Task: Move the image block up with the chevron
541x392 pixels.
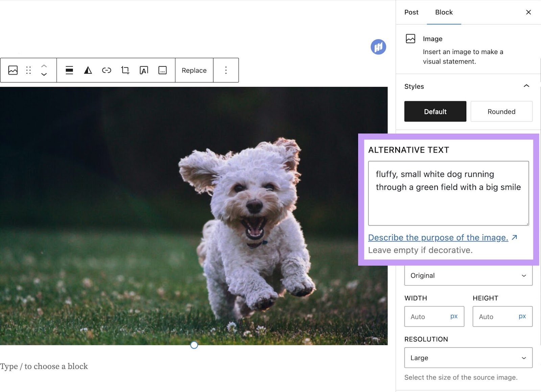Action: [x=44, y=66]
